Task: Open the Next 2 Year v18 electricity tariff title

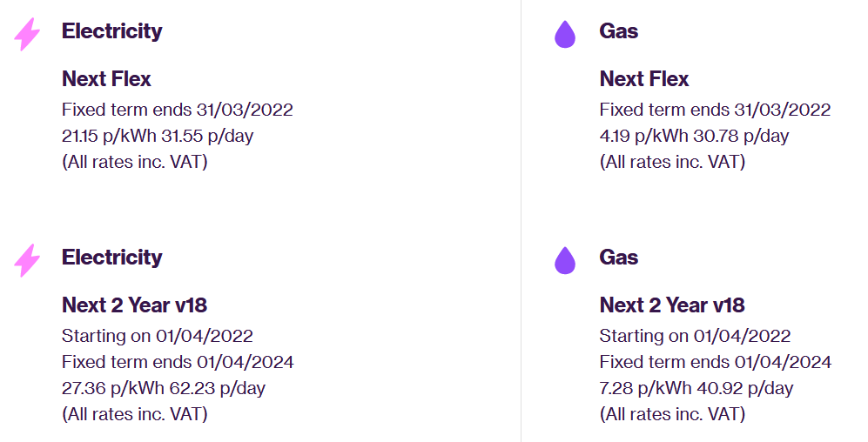Action: click(135, 305)
